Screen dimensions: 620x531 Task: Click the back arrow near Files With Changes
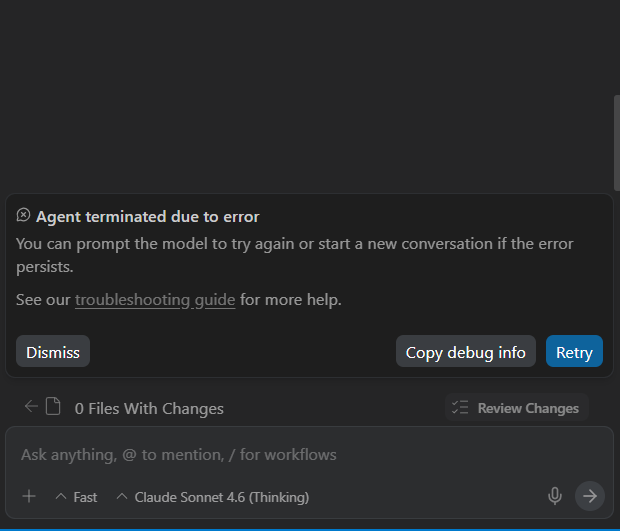(x=31, y=406)
